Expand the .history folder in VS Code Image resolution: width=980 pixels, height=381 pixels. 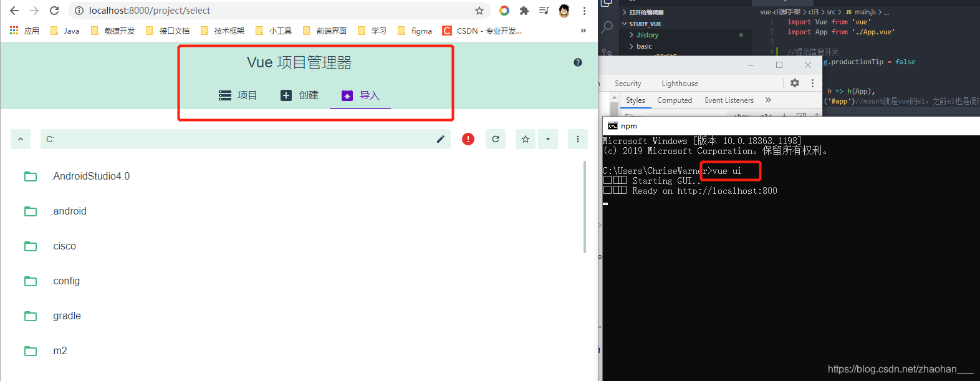(643, 35)
